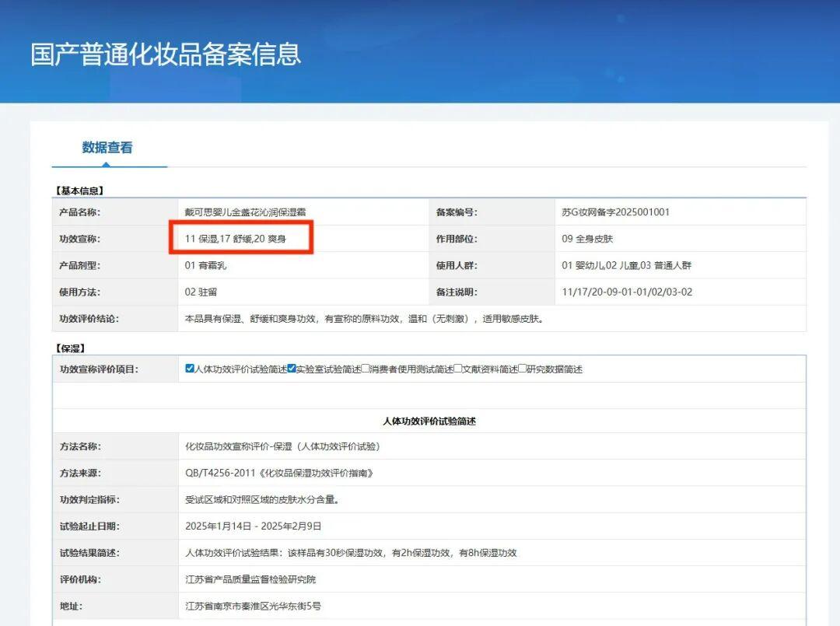Click the 09 全身皮肤 value
Viewport: 840px width, 626px height.
click(587, 239)
